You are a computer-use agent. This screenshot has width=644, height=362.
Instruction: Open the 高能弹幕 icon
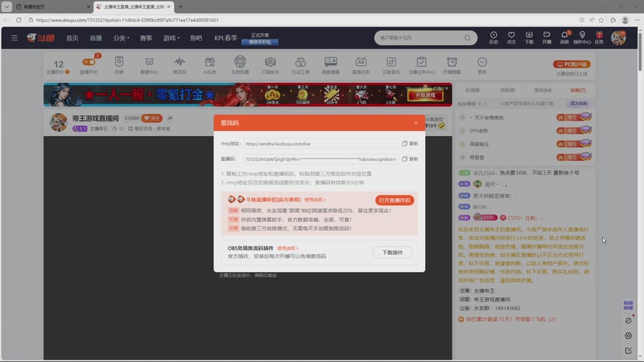point(331,65)
